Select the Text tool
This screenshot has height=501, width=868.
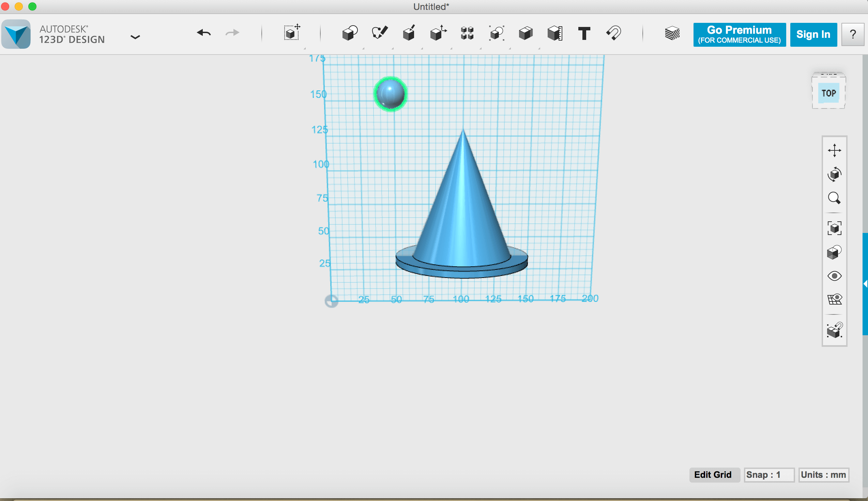[584, 33]
